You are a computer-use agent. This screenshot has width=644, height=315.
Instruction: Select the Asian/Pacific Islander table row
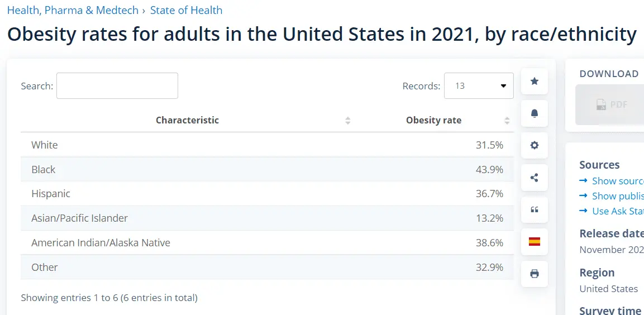(267, 218)
